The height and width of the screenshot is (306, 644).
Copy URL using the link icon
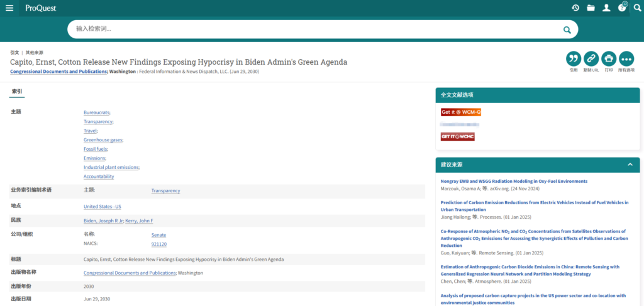[x=591, y=58]
